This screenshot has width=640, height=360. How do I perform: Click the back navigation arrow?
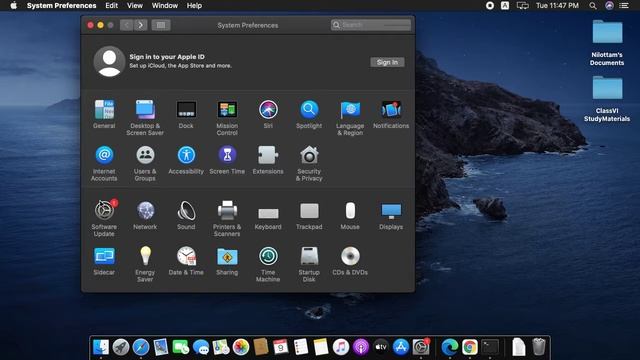[x=127, y=25]
